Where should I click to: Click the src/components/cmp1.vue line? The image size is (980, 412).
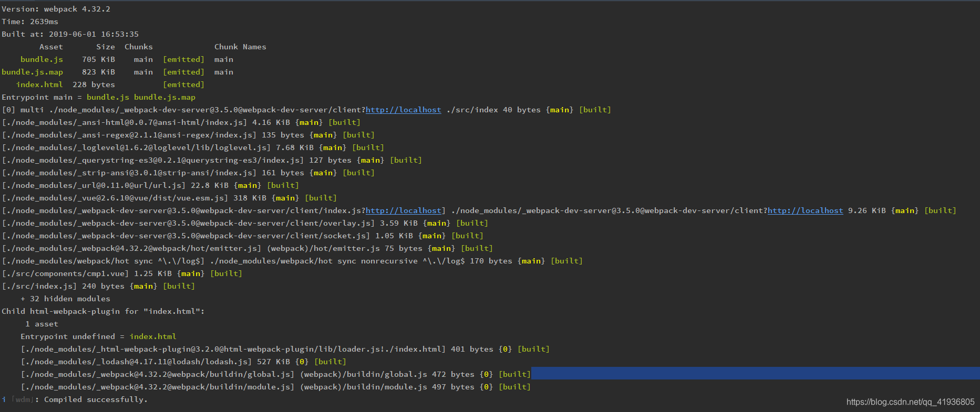point(122,273)
